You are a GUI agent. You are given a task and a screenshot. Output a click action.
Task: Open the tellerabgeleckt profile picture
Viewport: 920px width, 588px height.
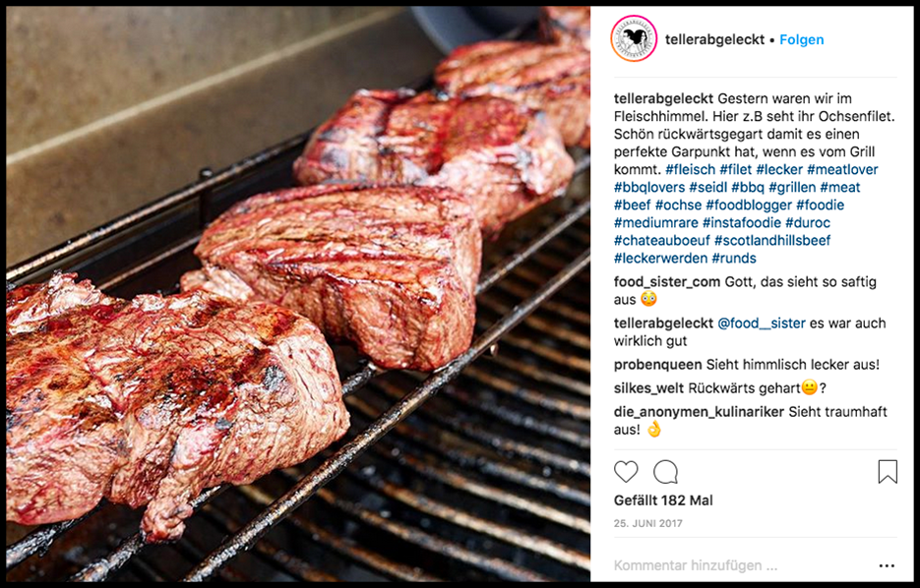(634, 39)
